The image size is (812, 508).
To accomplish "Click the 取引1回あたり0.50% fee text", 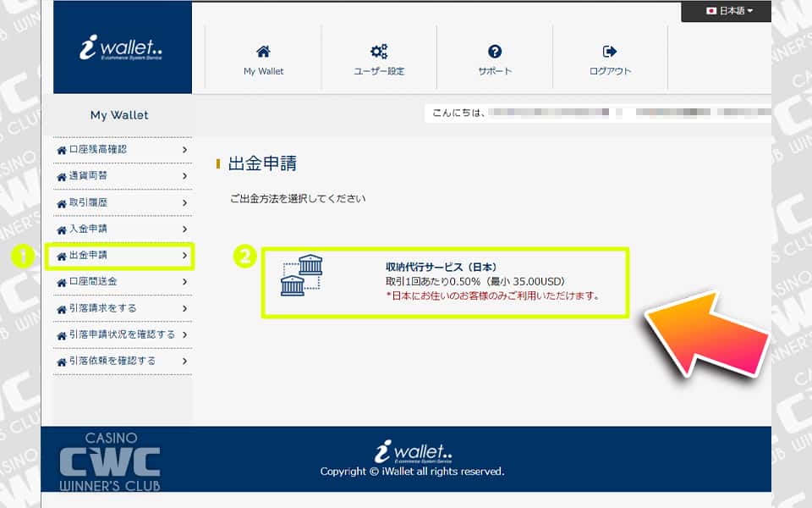I will pos(475,281).
